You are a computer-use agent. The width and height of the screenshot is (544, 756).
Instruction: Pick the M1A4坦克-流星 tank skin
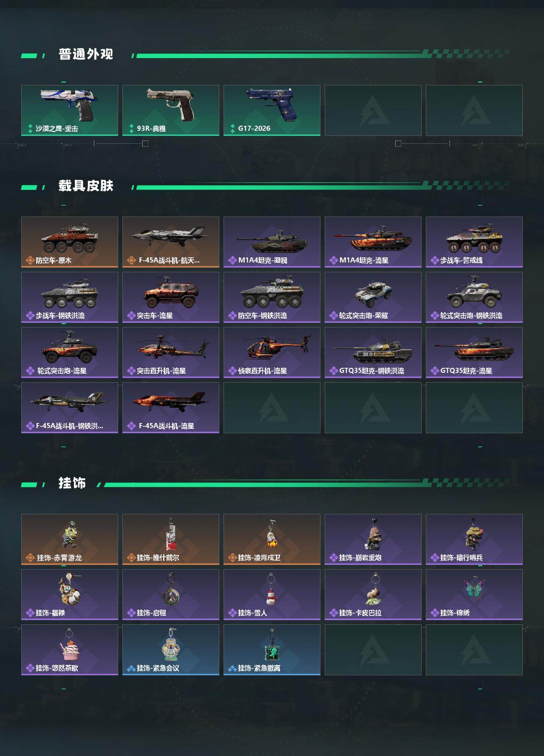click(x=373, y=242)
